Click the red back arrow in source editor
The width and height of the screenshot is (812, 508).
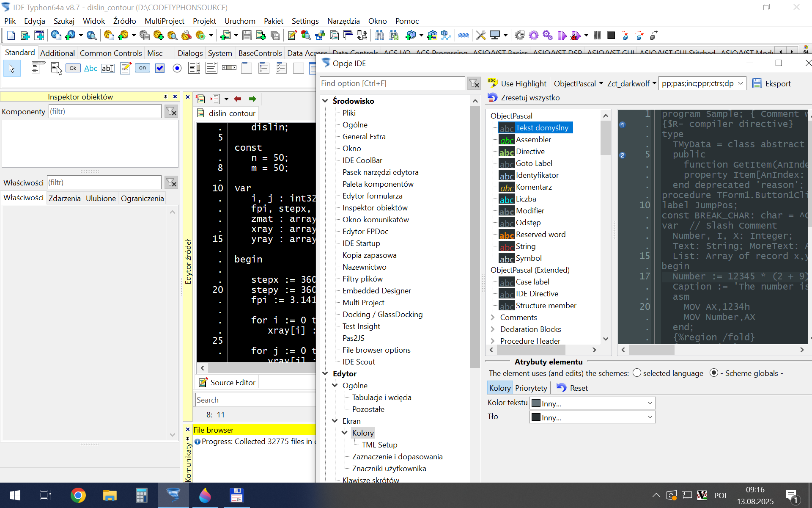[x=238, y=99]
